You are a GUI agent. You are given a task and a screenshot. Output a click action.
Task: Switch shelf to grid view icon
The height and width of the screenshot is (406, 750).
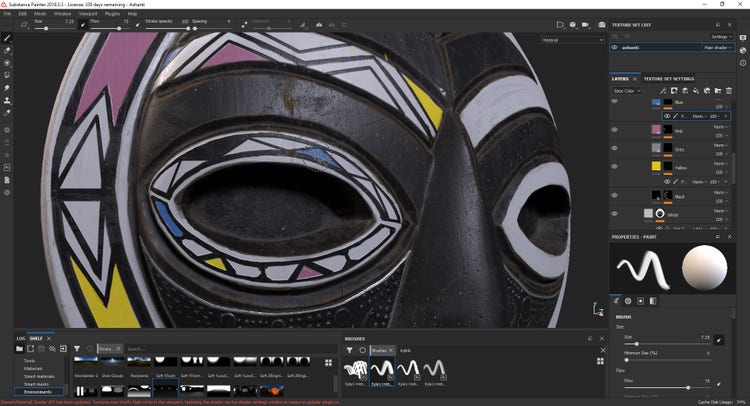tap(329, 362)
